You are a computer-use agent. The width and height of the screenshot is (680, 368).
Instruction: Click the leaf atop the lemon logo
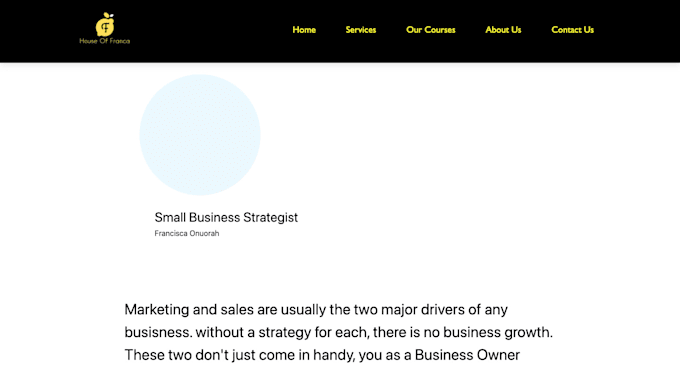(x=110, y=15)
